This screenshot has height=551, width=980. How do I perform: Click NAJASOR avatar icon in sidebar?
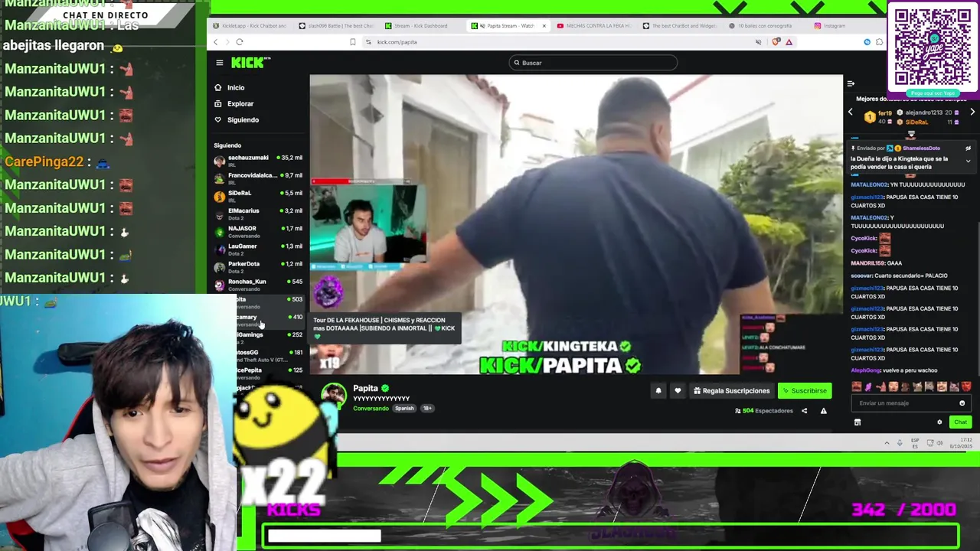pyautogui.click(x=220, y=231)
